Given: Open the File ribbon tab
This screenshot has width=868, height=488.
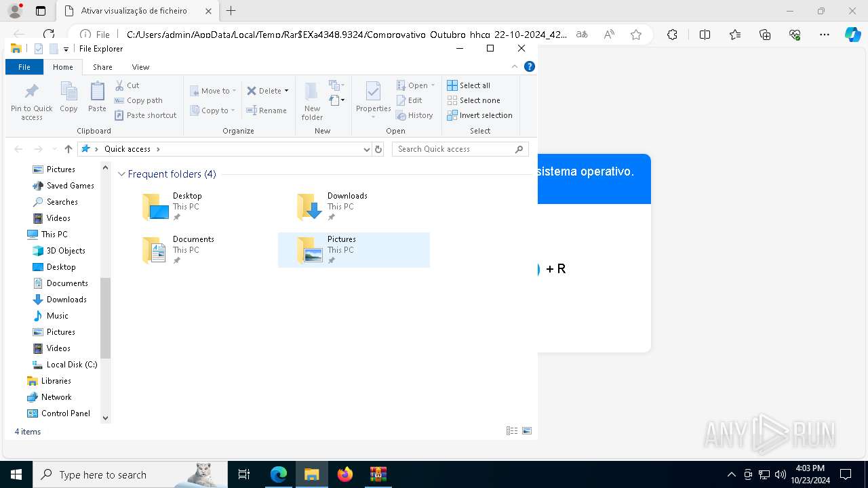Looking at the screenshot, I should pyautogui.click(x=24, y=67).
